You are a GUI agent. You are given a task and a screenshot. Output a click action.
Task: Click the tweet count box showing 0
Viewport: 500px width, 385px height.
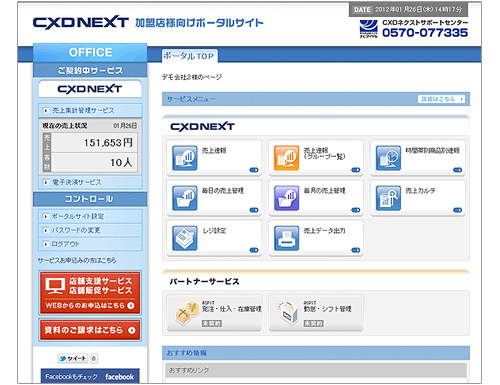pyautogui.click(x=94, y=358)
